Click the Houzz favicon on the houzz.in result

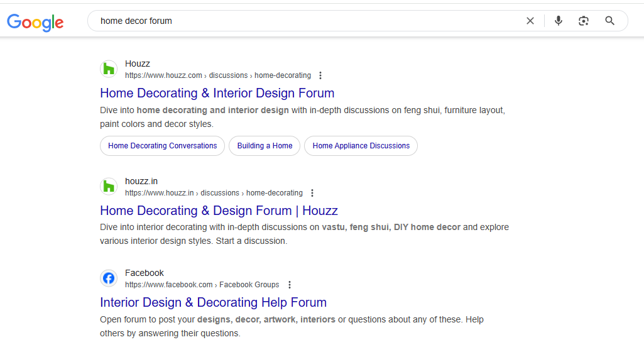point(109,187)
